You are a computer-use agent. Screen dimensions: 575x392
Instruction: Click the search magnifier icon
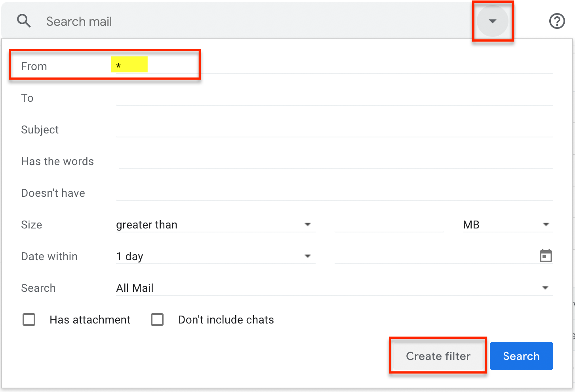click(x=24, y=21)
